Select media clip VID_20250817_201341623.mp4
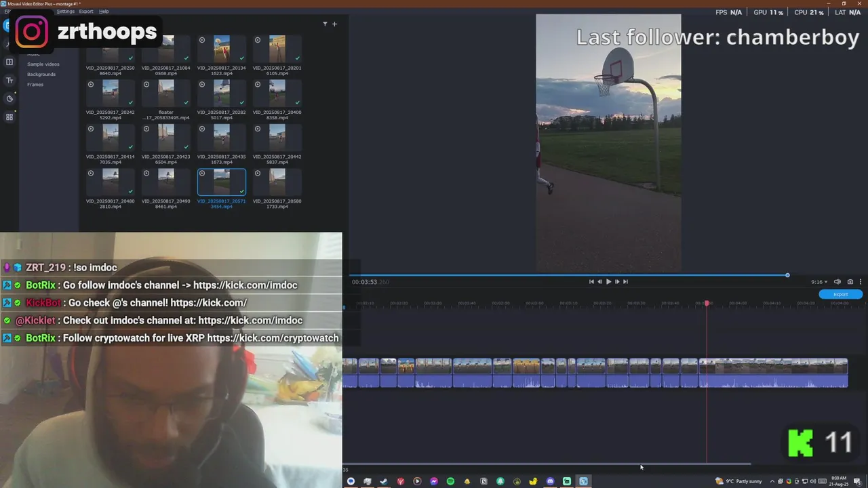Image resolution: width=868 pixels, height=488 pixels. (x=222, y=48)
